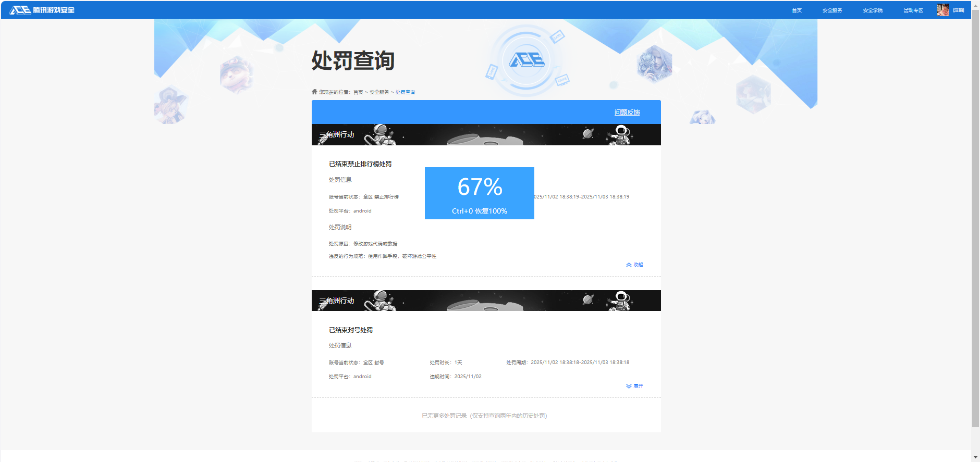Click the vertical scrollbar thumb
Viewport: 980px width, 462px height.
(975, 218)
